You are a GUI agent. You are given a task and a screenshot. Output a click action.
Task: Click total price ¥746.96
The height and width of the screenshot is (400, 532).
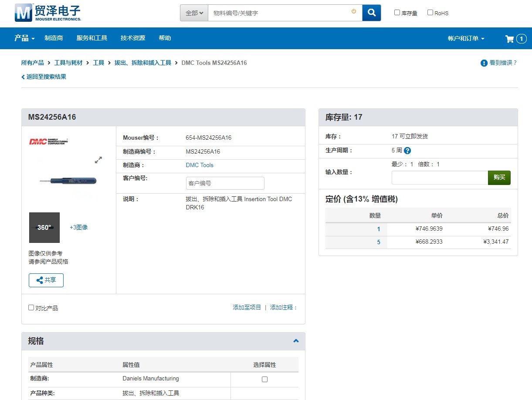(498, 229)
